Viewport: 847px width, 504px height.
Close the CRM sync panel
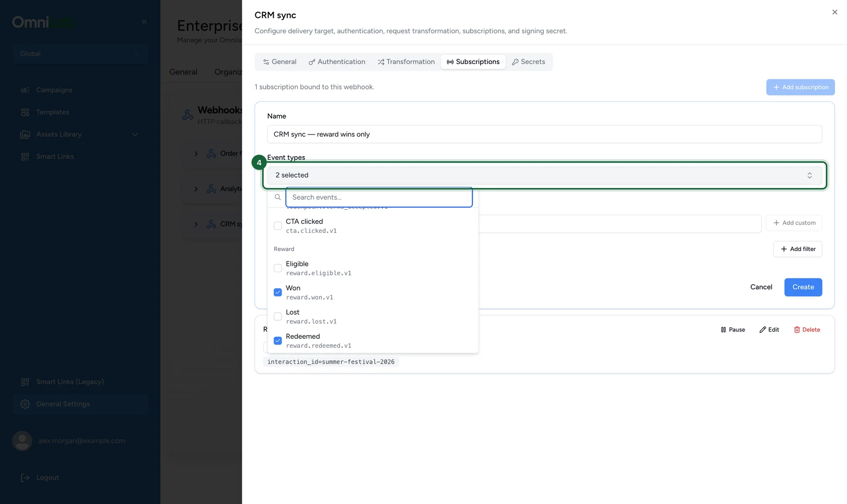click(x=834, y=12)
